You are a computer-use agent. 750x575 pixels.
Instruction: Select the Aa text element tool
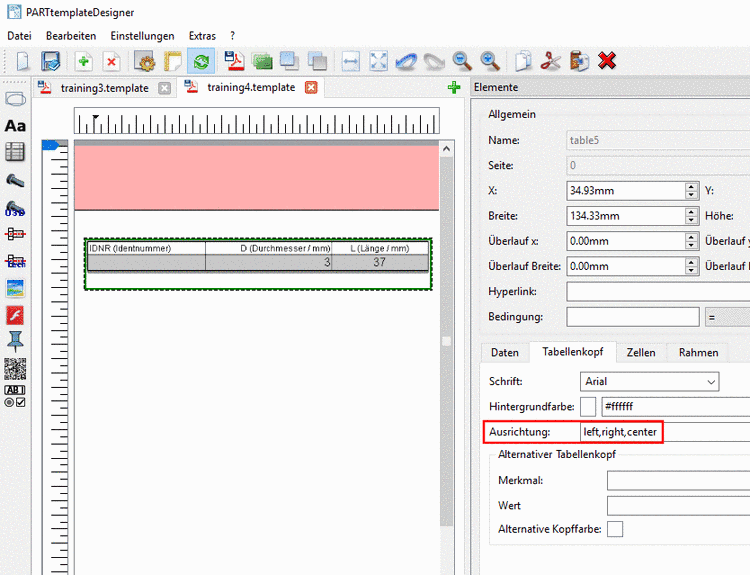point(15,126)
